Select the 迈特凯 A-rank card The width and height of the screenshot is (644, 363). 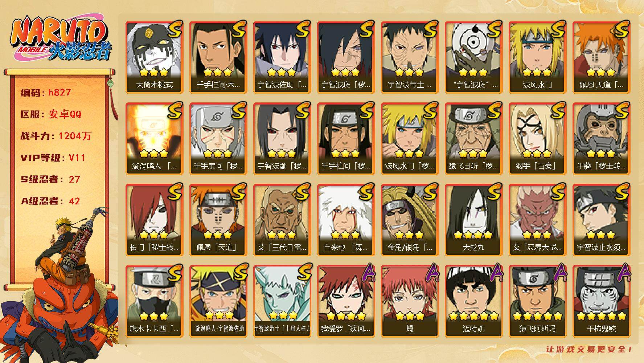(473, 301)
